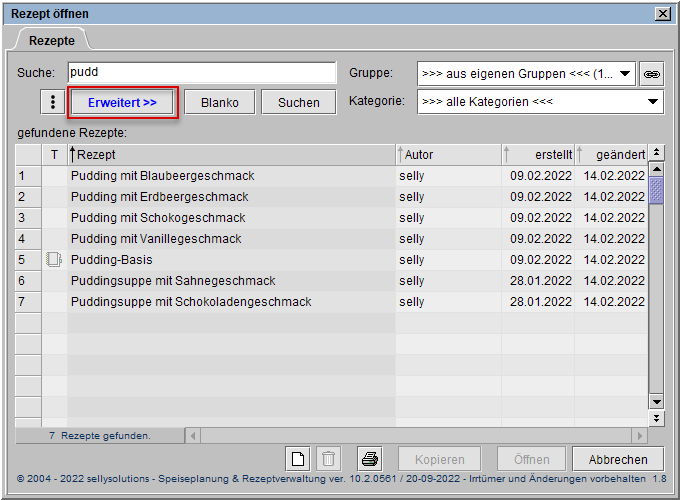Click the sub-recipe icon in the Pudding-Basis row
The image size is (680, 500).
point(54,260)
